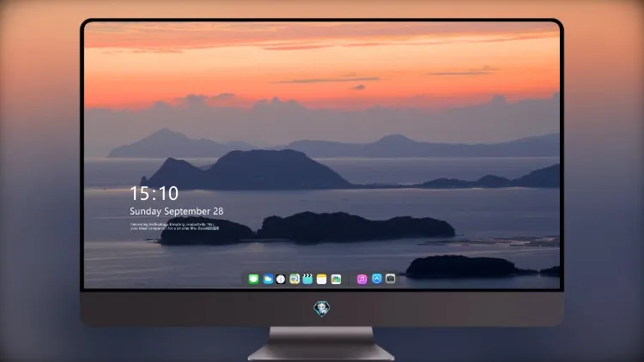
Task: Open the pink Music app in dock
Action: click(361, 280)
